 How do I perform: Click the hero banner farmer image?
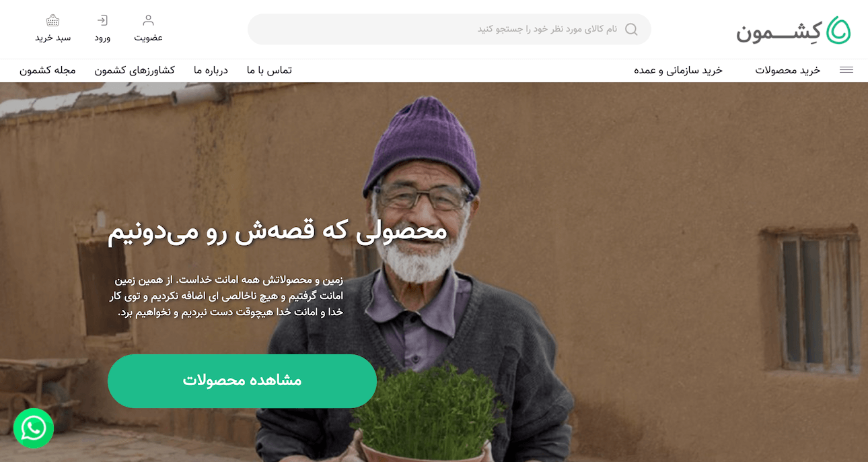click(434, 272)
